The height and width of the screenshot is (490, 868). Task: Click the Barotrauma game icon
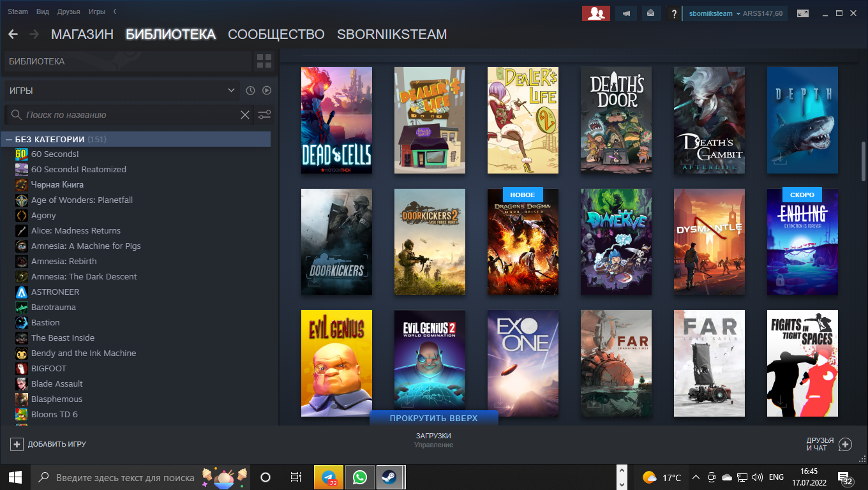(x=22, y=307)
